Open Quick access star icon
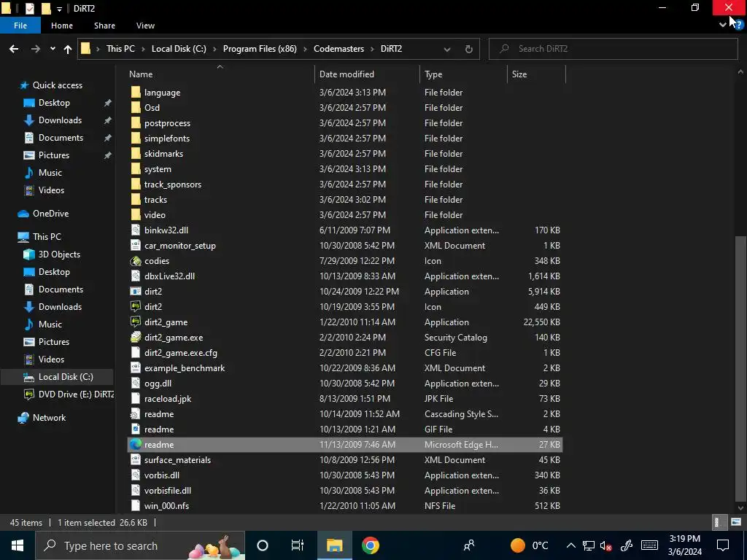The image size is (747, 560). pyautogui.click(x=23, y=85)
